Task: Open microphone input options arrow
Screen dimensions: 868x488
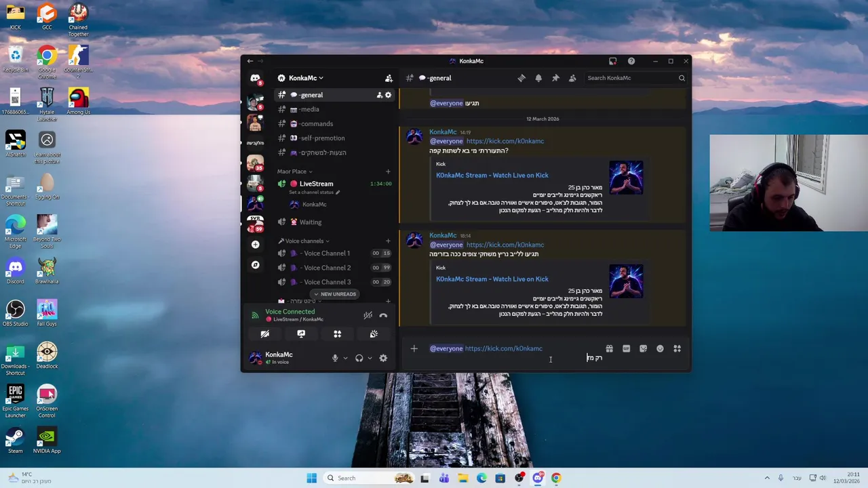Action: pyautogui.click(x=345, y=358)
